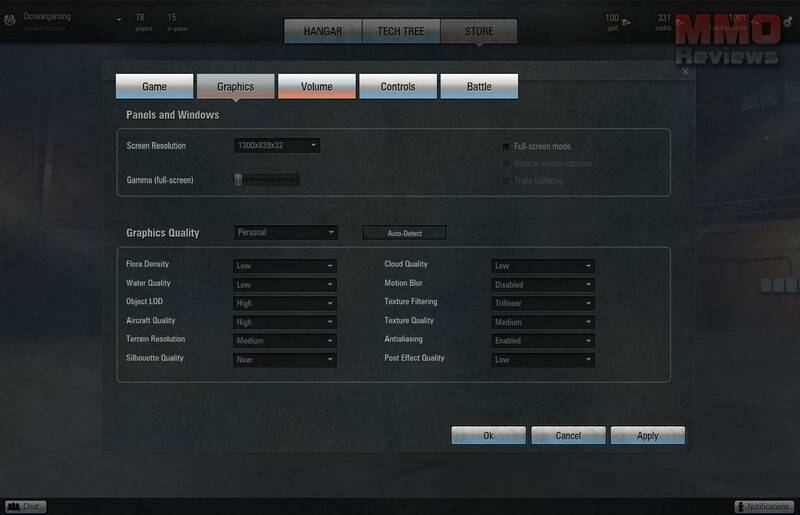This screenshot has width=800, height=515.
Task: Toggle Vertical synchronization checkbox
Action: 507,163
